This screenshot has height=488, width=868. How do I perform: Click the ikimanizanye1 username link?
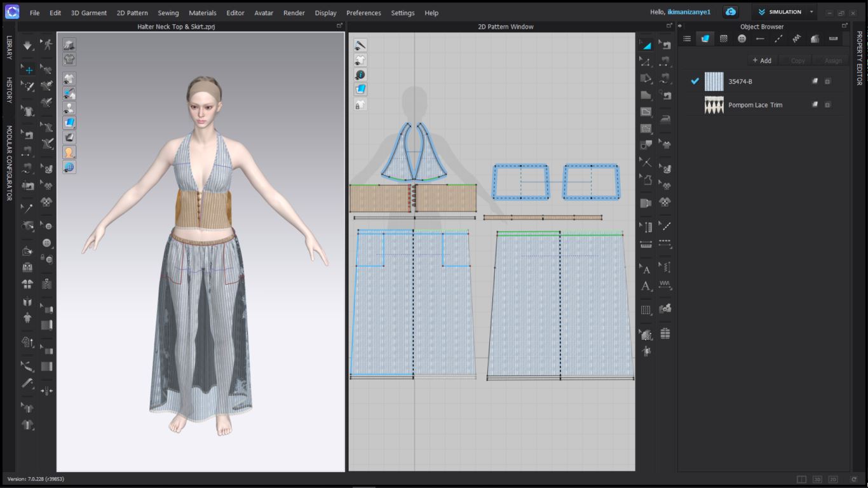point(689,12)
